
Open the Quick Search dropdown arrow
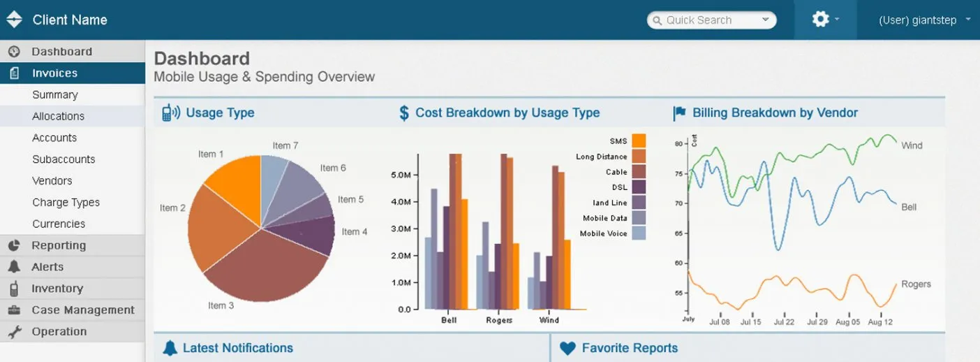point(766,20)
